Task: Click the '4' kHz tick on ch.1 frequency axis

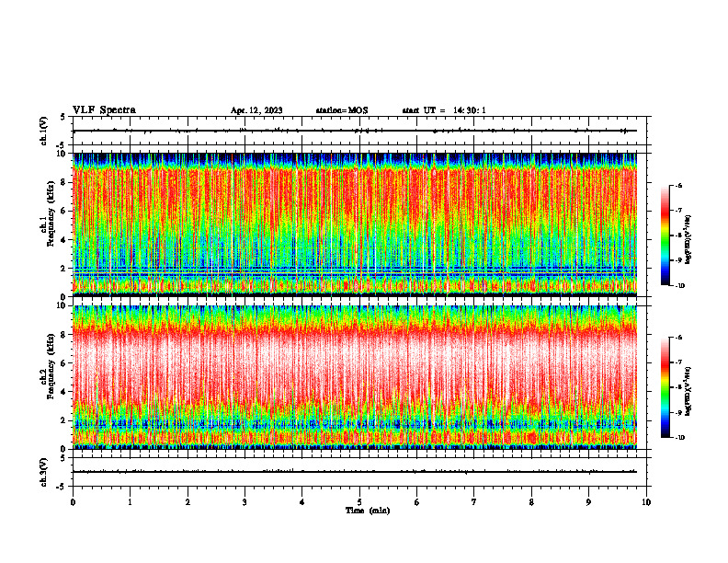Action: coord(64,240)
